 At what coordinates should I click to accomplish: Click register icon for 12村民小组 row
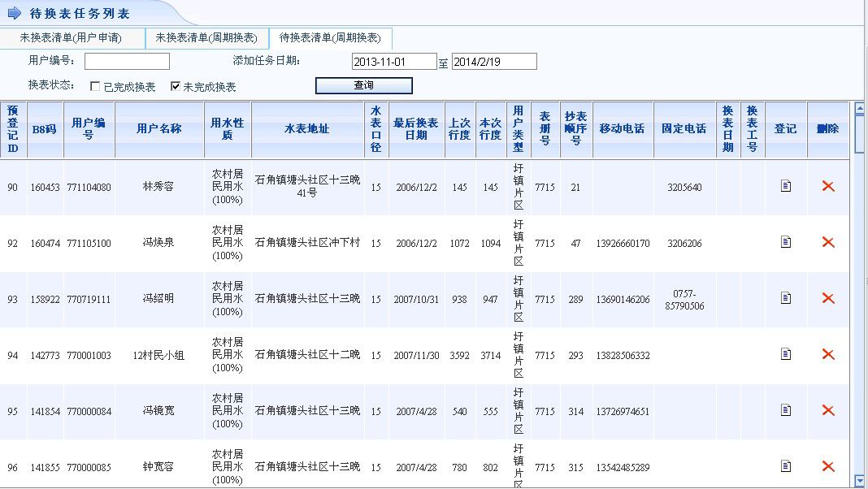(785, 354)
